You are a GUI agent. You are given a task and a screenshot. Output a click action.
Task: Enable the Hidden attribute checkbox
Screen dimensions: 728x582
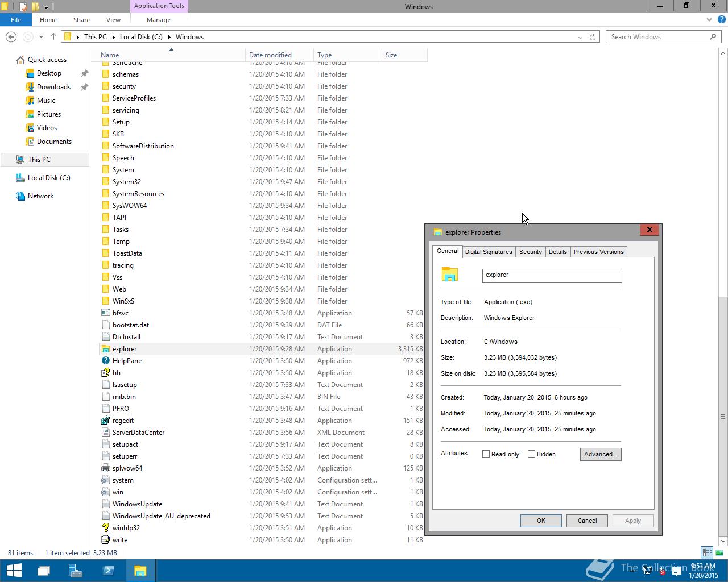pos(532,454)
